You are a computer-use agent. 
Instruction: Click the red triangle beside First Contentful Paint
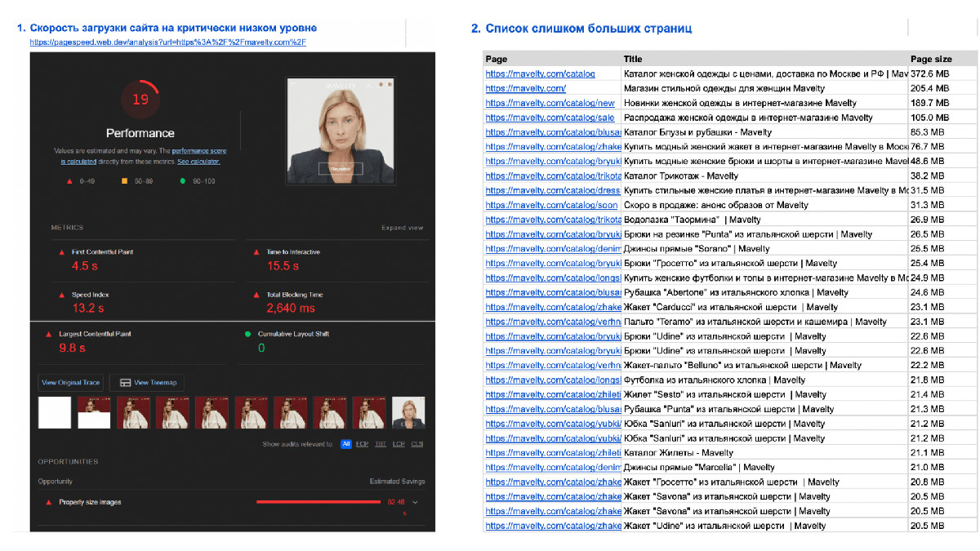(61, 252)
